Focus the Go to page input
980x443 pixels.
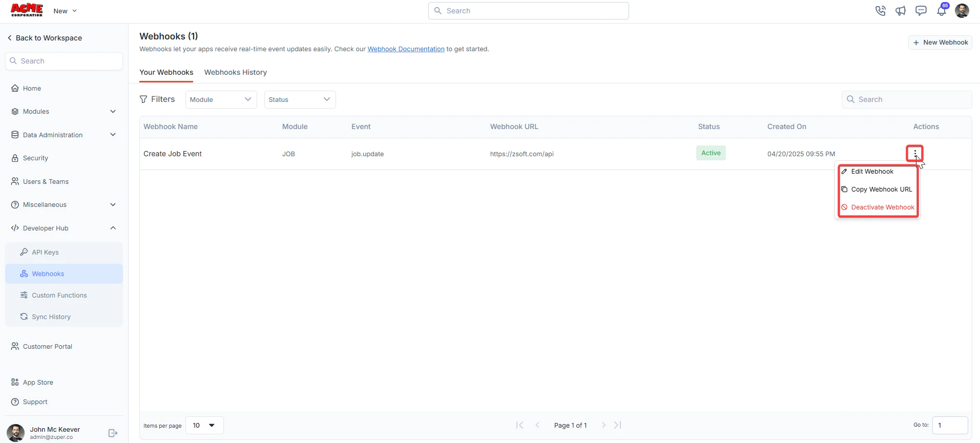950,425
